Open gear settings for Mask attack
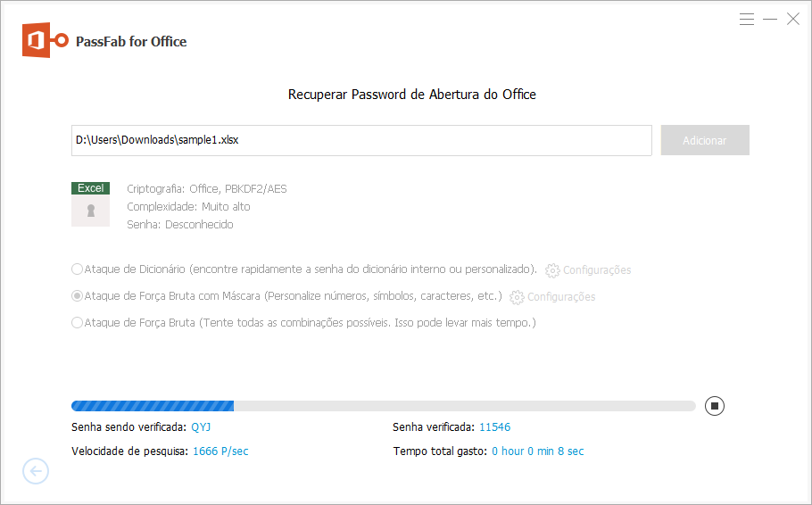This screenshot has height=505, width=812. 517,297
